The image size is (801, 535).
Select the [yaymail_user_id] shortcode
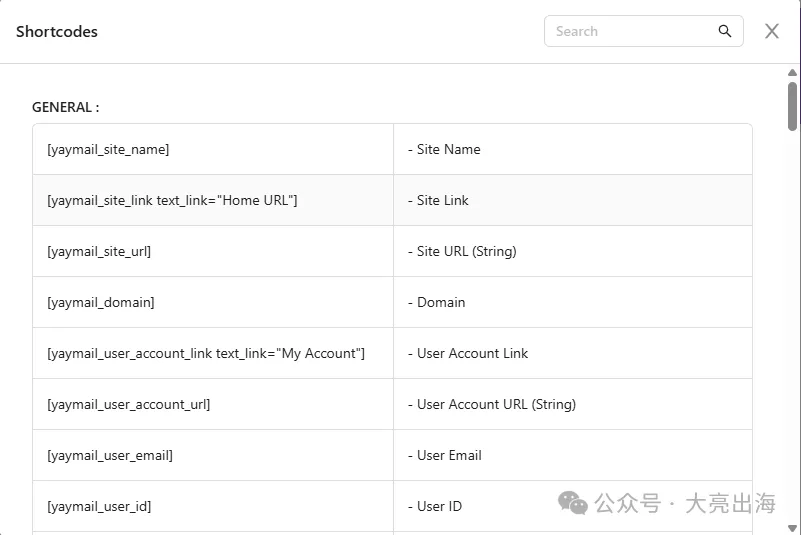click(x=99, y=506)
